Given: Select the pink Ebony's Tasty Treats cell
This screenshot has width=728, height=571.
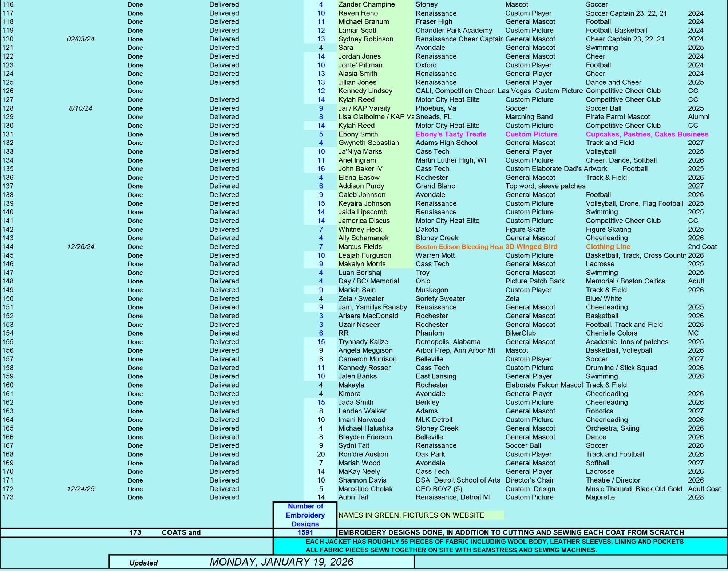Looking at the screenshot, I should tap(451, 134).
